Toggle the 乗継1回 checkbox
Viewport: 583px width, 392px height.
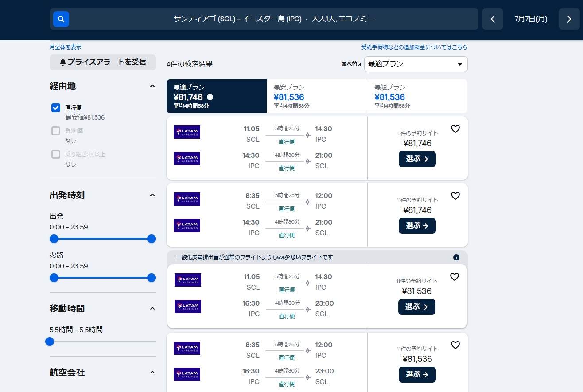point(56,131)
